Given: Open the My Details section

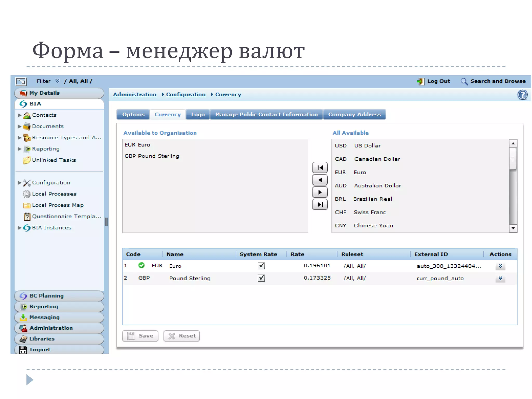Looking at the screenshot, I should tap(59, 93).
